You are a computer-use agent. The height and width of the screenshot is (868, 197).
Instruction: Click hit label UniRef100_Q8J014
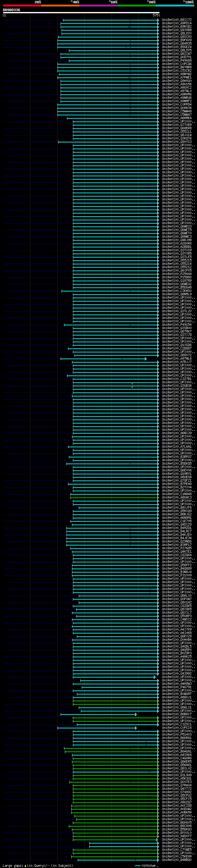pos(177,135)
